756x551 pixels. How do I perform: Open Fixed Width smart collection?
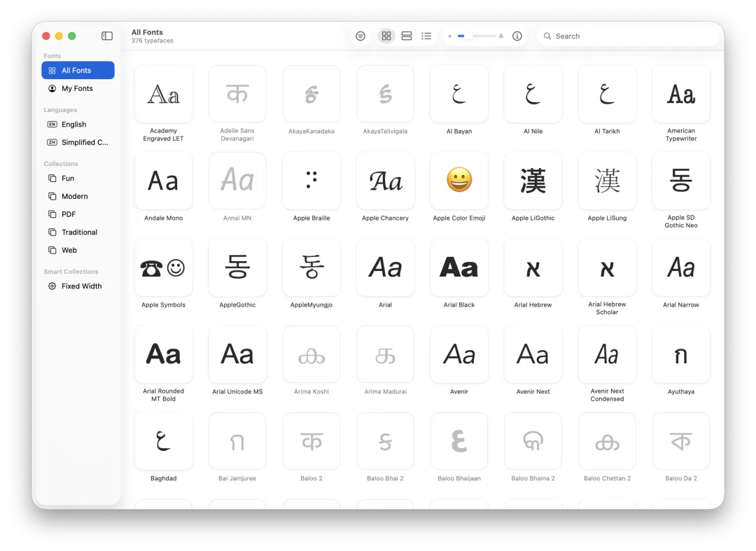pyautogui.click(x=78, y=286)
